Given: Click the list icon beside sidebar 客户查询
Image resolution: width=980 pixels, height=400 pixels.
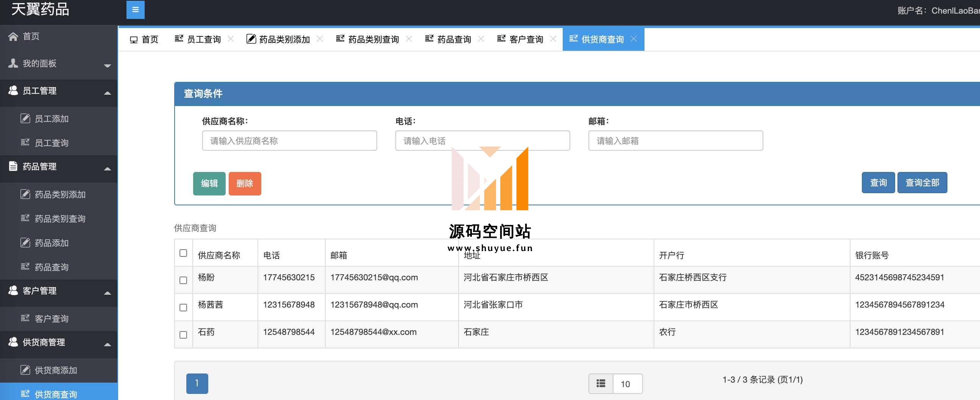Looking at the screenshot, I should pyautogui.click(x=25, y=318).
